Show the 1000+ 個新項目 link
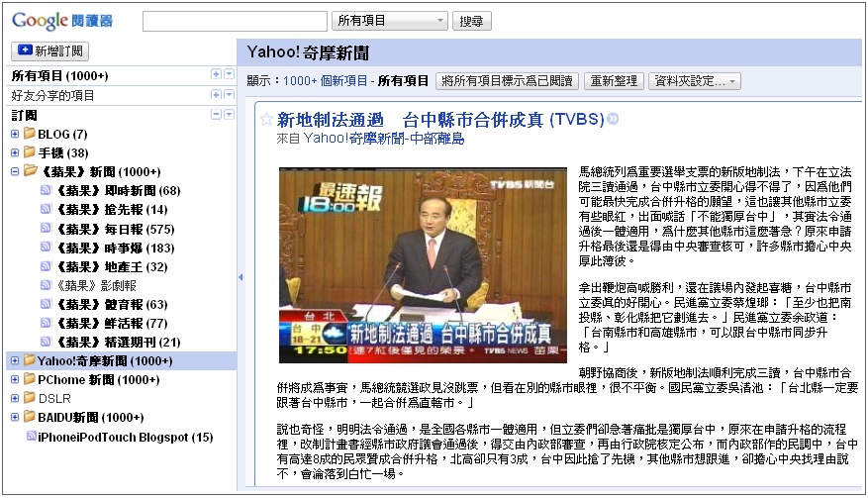 (x=325, y=81)
